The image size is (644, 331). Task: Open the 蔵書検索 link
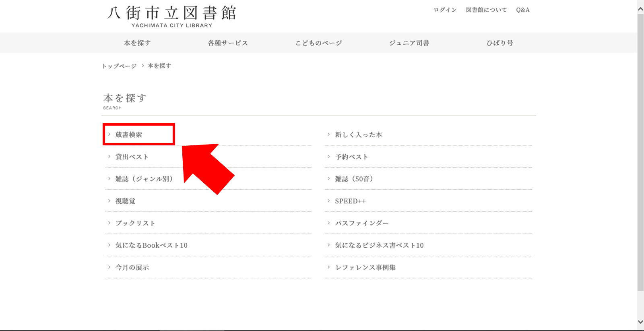tap(129, 134)
